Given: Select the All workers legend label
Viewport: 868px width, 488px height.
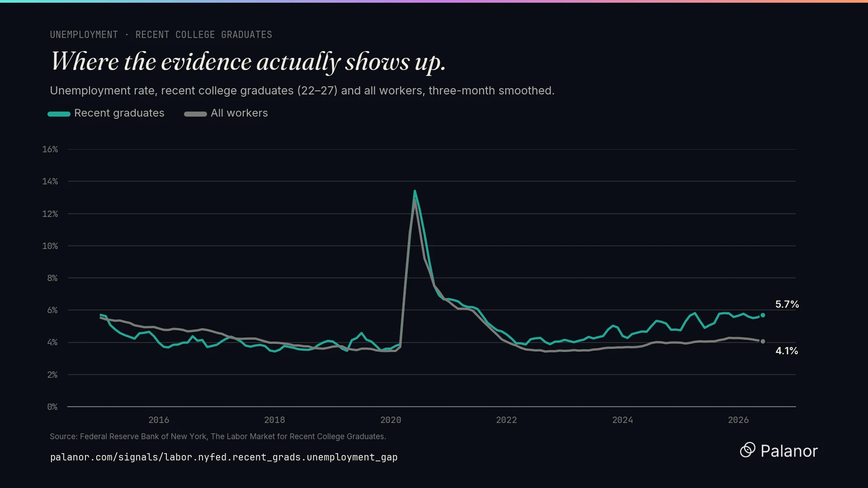Looking at the screenshot, I should [239, 113].
